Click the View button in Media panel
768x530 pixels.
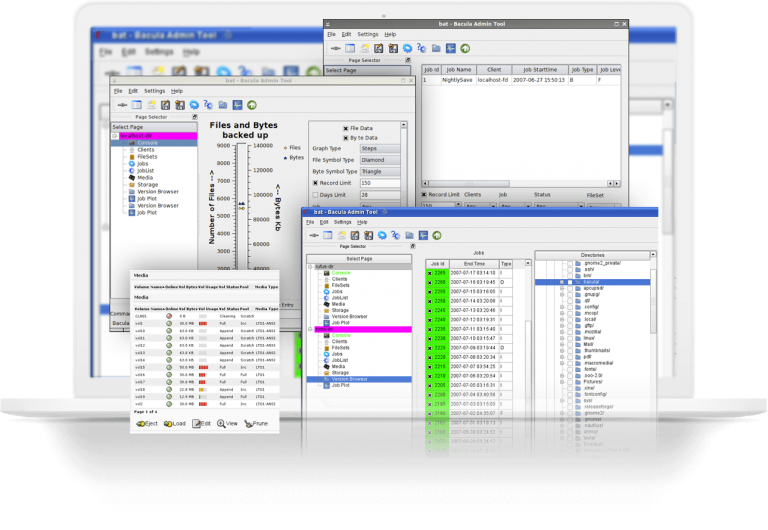(x=227, y=424)
